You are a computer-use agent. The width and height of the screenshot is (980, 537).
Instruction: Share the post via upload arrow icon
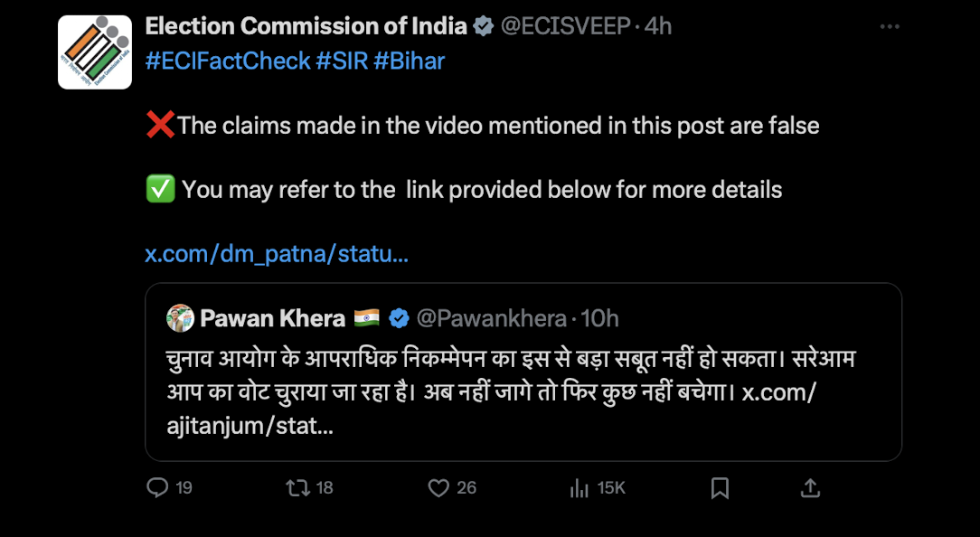(811, 488)
